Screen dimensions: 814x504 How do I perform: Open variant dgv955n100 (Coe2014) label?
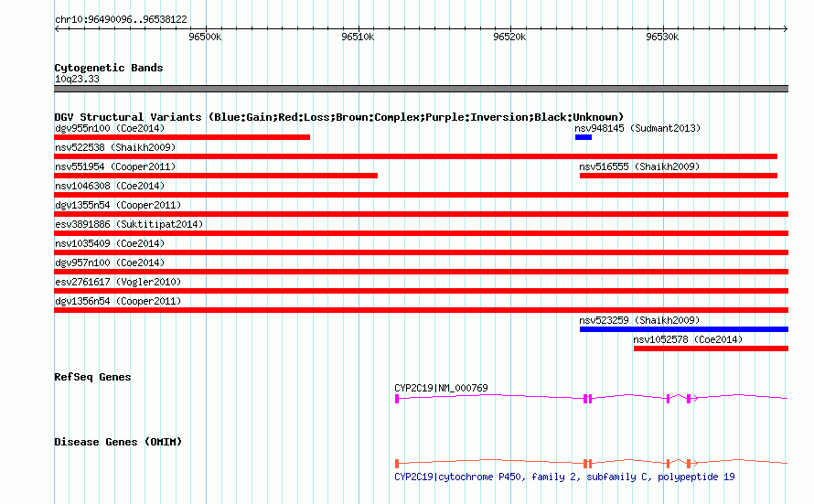[110, 128]
